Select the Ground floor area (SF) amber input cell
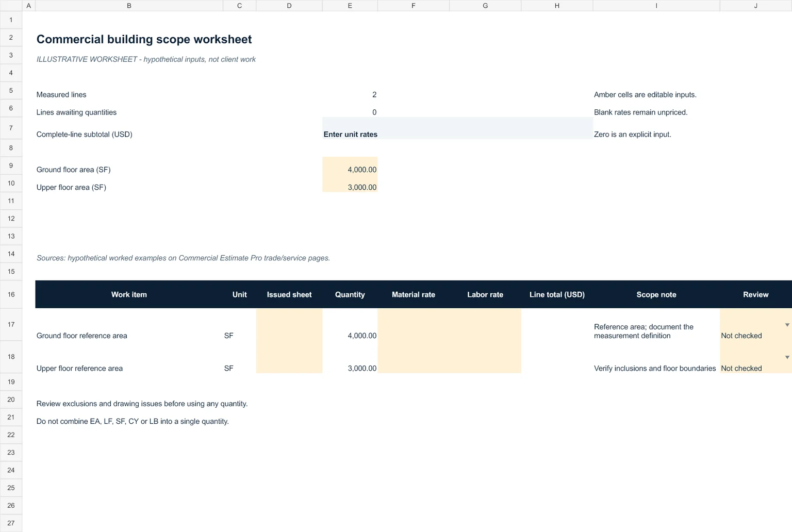Screen dimensions: 792x532 [350, 165]
